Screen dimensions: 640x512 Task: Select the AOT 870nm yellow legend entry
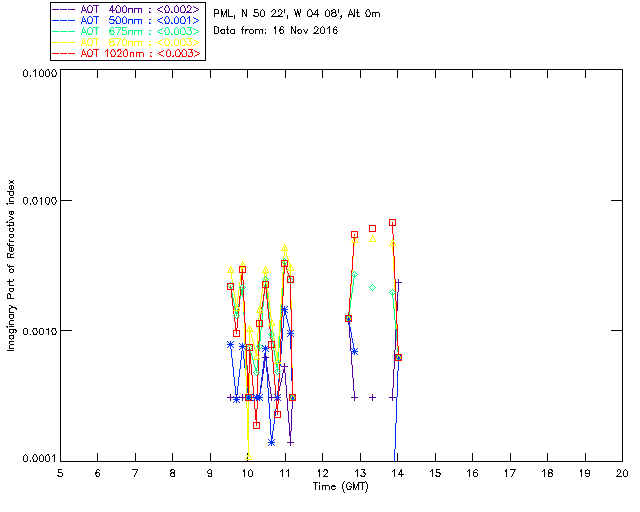click(x=127, y=42)
